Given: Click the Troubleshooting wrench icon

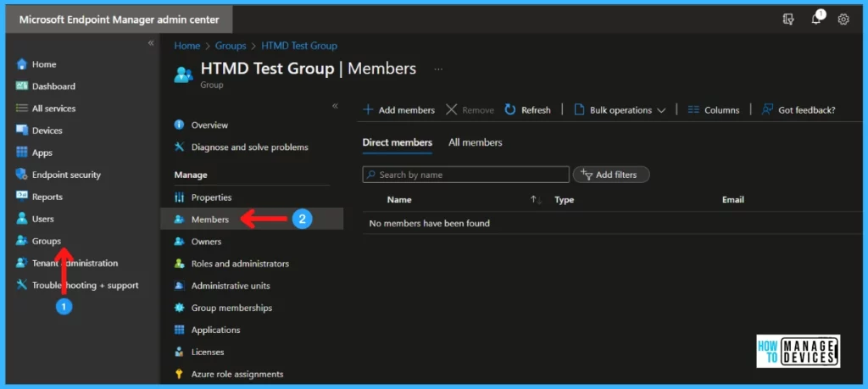Looking at the screenshot, I should pos(21,285).
